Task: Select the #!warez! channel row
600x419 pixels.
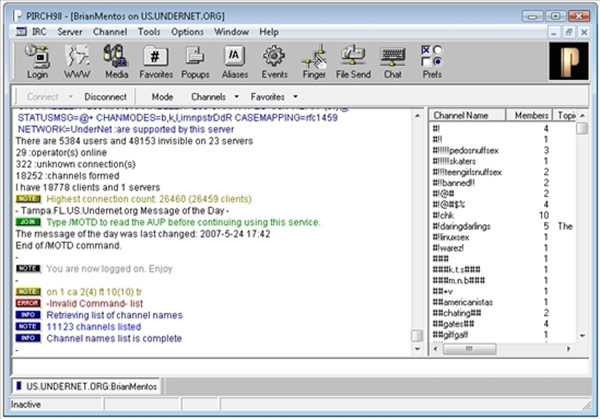Action: pos(502,248)
